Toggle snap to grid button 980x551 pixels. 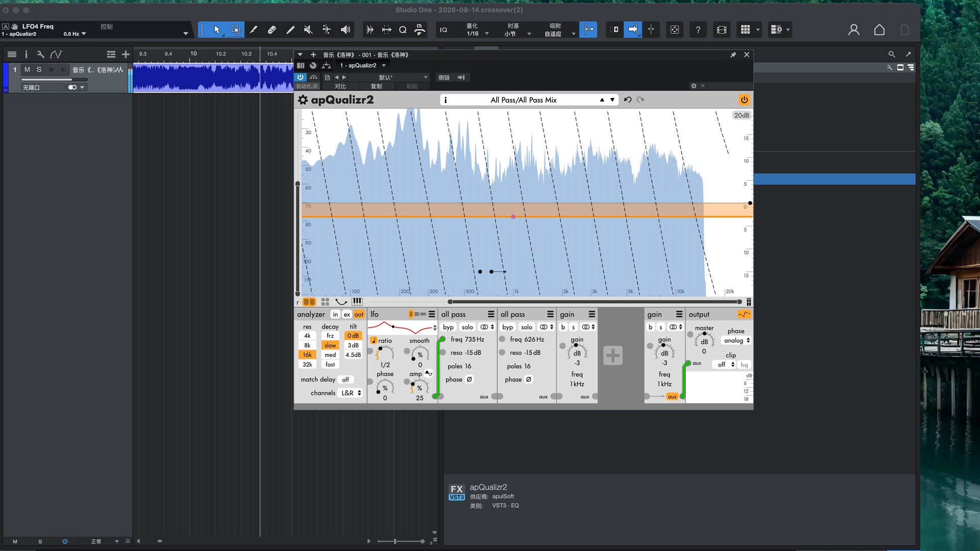(589, 30)
